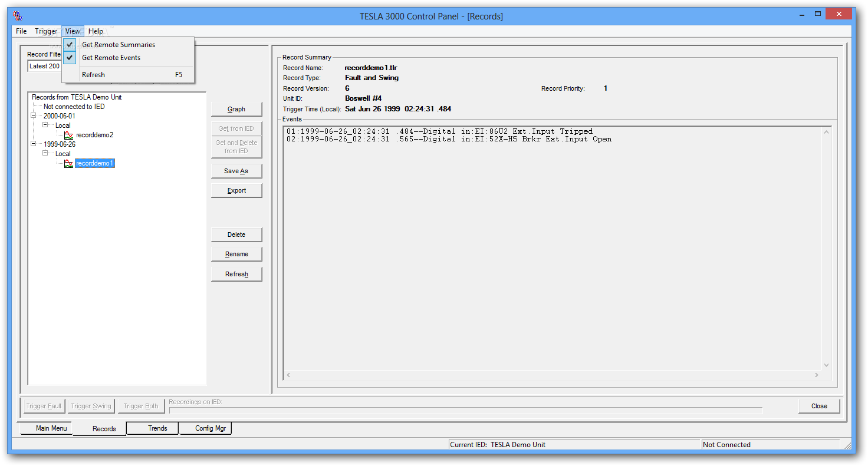
Task: Click the Unit ID value Boswell #4
Action: pos(363,98)
